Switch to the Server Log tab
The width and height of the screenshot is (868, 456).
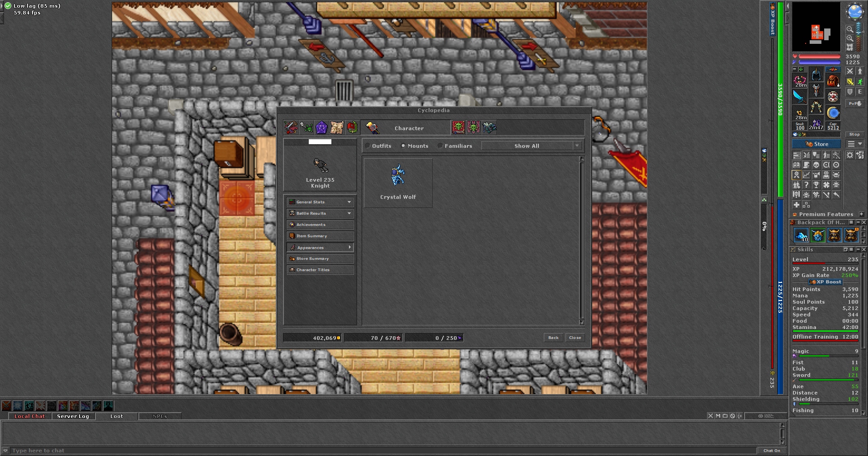click(x=73, y=416)
